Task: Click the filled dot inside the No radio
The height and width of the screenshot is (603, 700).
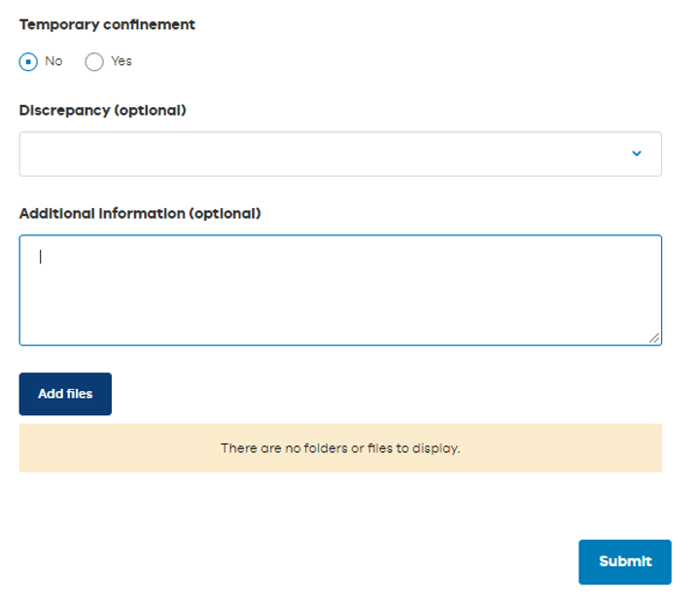Action: tap(29, 61)
